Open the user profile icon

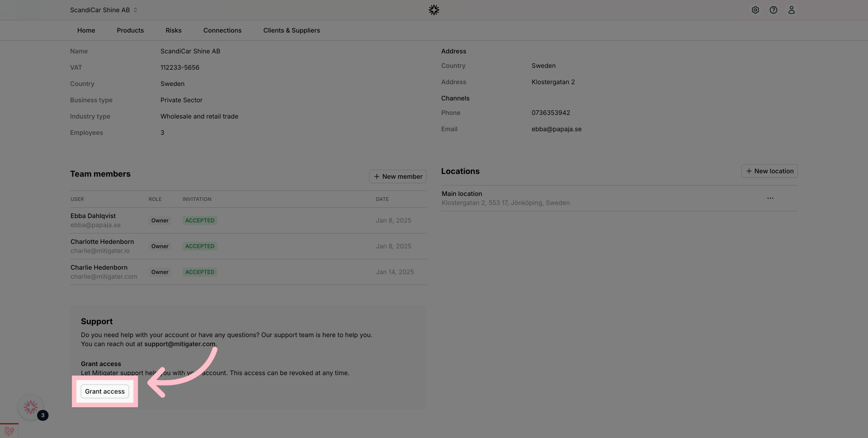[791, 10]
